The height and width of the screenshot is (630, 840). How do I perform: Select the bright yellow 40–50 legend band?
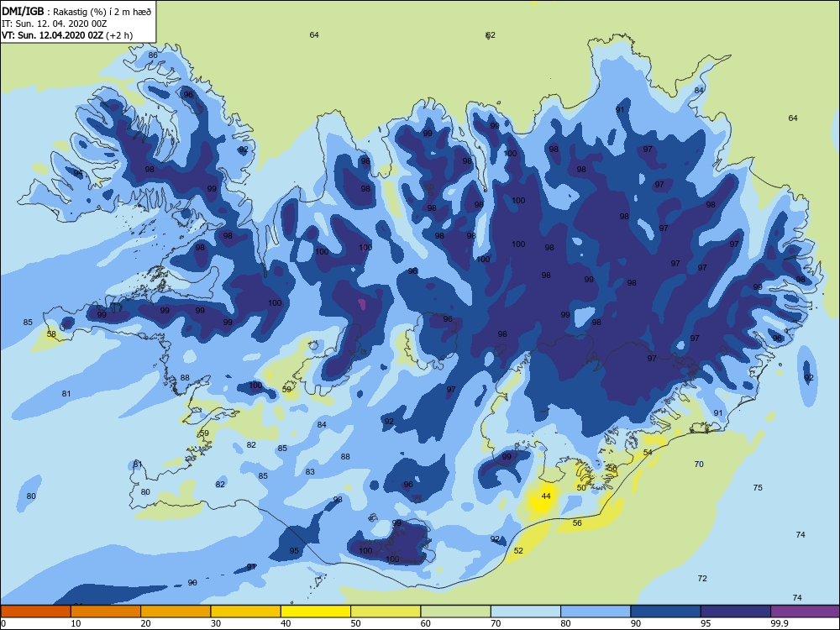pos(316,612)
